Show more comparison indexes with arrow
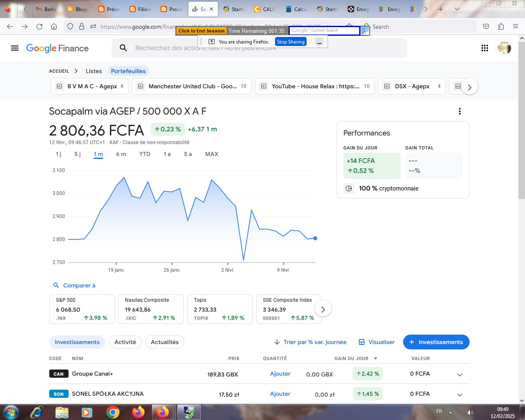This screenshot has height=420, width=525. [323, 309]
